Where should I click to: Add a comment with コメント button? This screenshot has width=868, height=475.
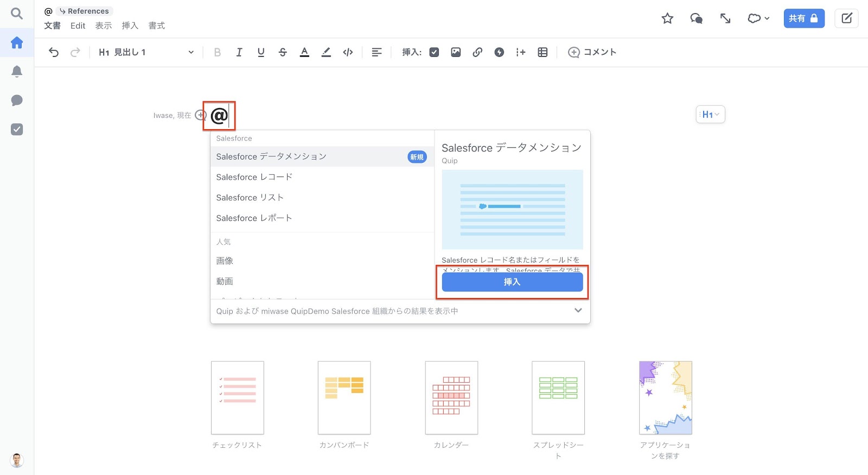click(x=592, y=52)
